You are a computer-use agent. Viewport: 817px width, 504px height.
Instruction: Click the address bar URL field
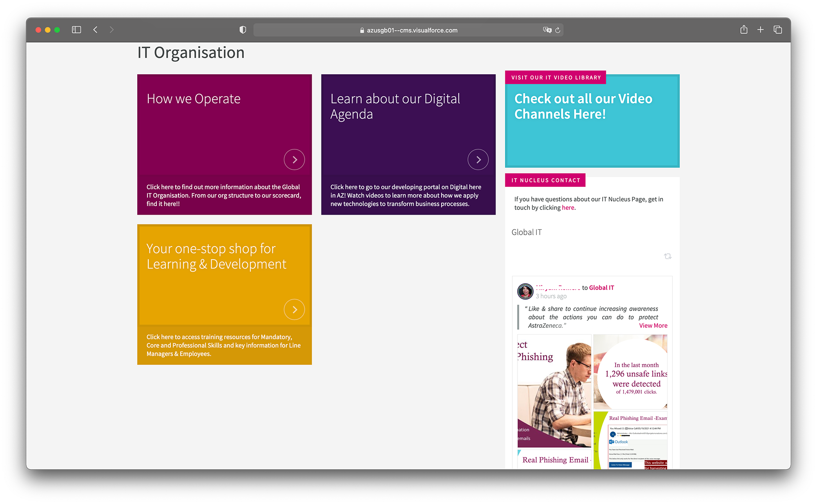point(412,30)
